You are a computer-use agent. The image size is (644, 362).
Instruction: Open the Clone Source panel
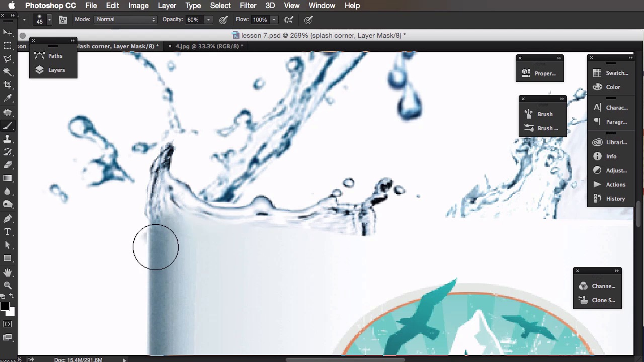point(597,300)
